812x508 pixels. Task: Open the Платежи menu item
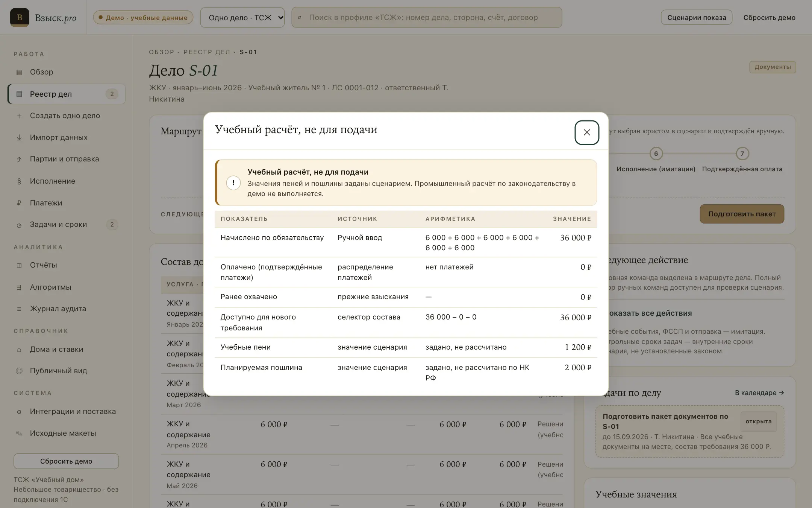coord(66,203)
